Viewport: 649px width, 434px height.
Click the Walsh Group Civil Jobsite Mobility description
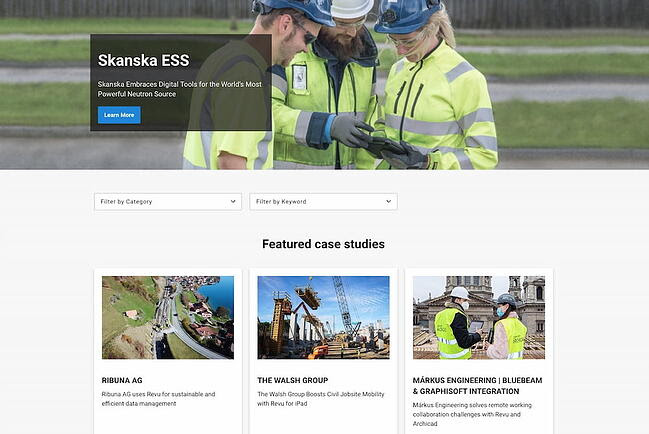tap(321, 399)
